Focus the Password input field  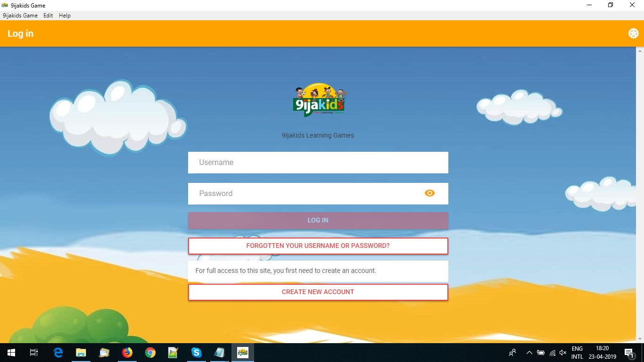coord(318,194)
